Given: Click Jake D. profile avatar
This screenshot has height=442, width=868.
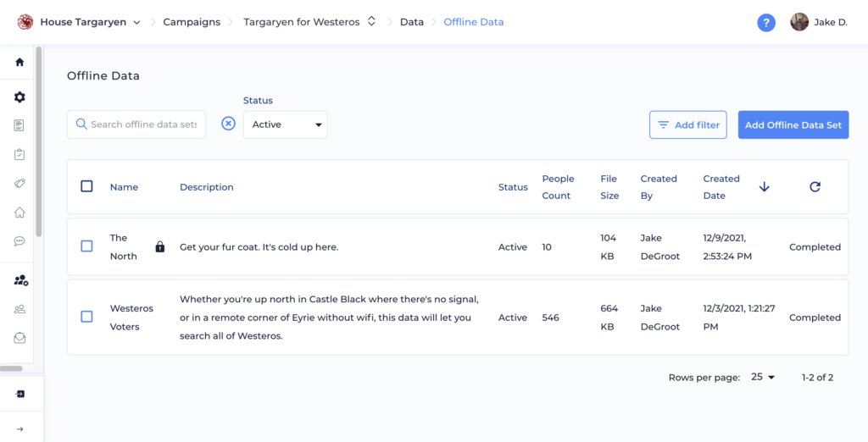Looking at the screenshot, I should click(x=798, y=22).
